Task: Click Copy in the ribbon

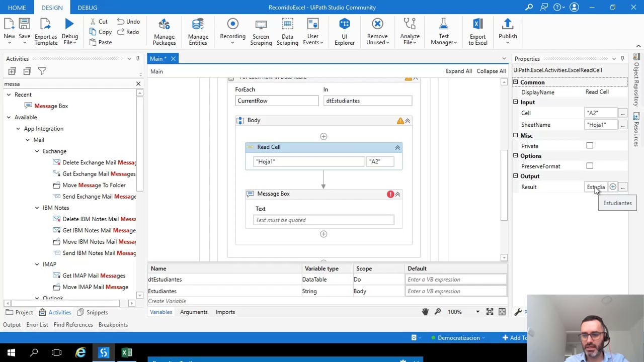Action: pyautogui.click(x=101, y=32)
